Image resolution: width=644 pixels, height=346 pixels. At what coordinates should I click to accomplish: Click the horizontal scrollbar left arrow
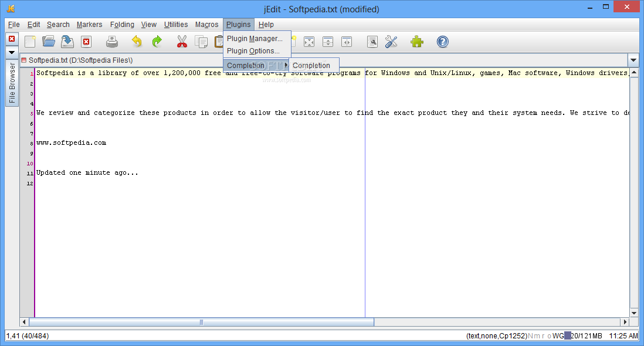click(24, 322)
